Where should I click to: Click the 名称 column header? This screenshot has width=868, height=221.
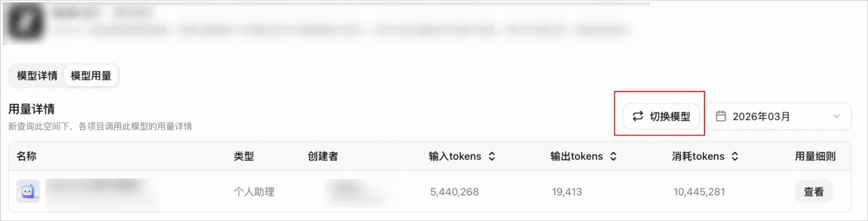26,157
